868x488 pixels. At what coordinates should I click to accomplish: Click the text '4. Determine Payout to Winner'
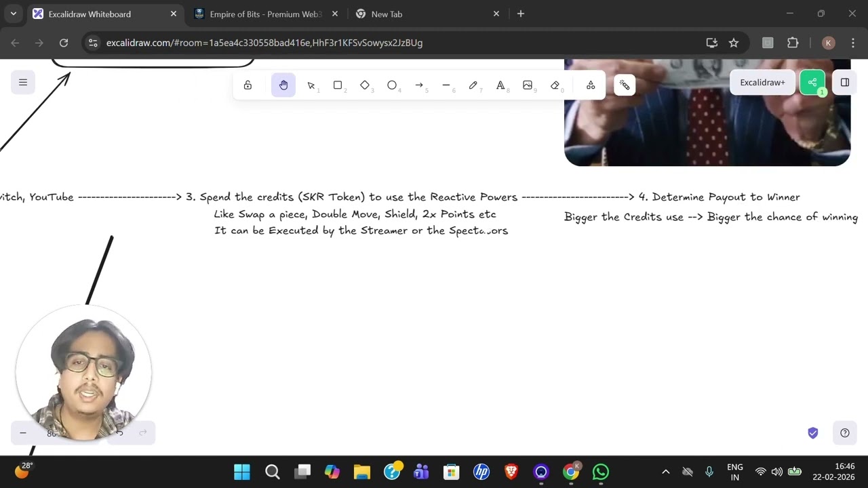(719, 197)
